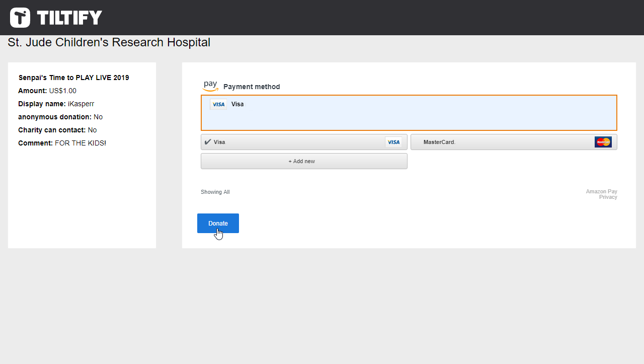
Task: Click the Display name iKasperr line
Action: [56, 104]
